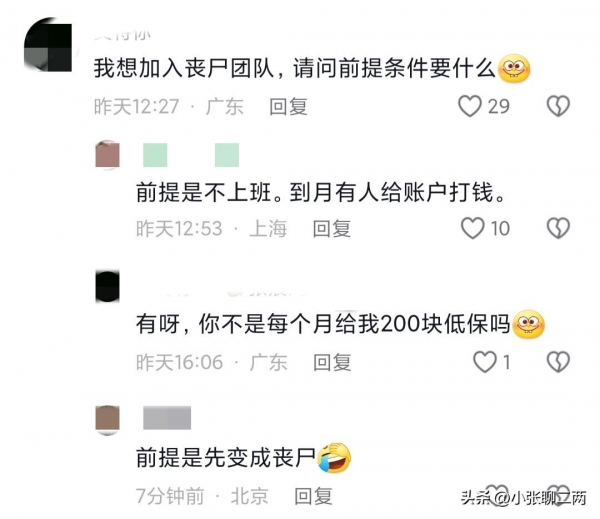Like the Shanghai reply with 10 likes
The image size is (600, 519).
[473, 228]
